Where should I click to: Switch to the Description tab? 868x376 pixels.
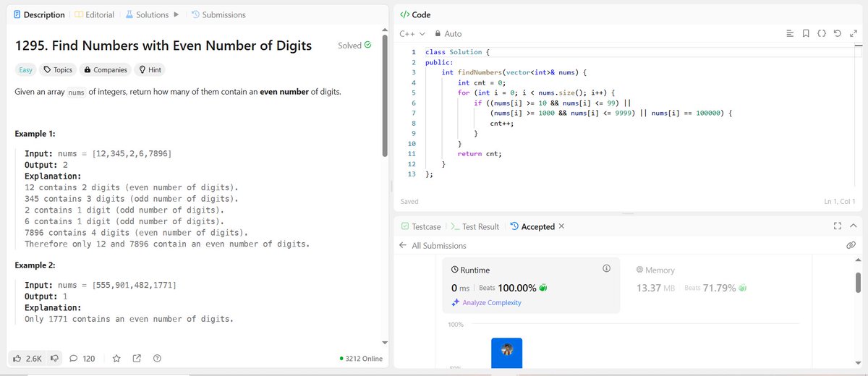[x=39, y=14]
